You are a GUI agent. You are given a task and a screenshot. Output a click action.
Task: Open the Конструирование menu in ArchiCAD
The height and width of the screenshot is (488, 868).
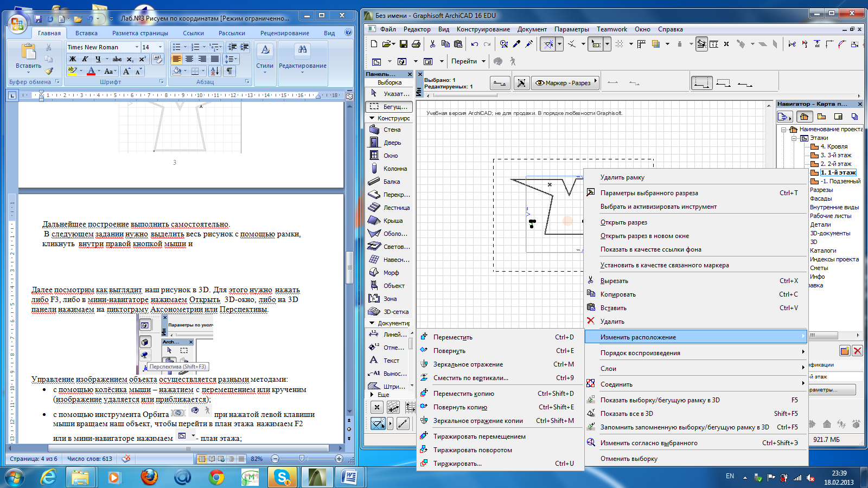(483, 29)
